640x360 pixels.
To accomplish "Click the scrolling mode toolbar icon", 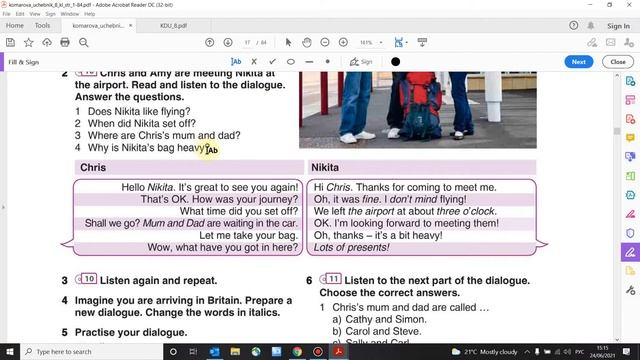I will [422, 42].
